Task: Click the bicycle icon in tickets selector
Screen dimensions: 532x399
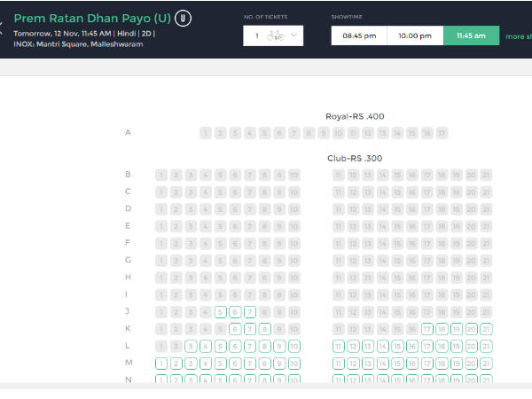Action: [x=275, y=35]
